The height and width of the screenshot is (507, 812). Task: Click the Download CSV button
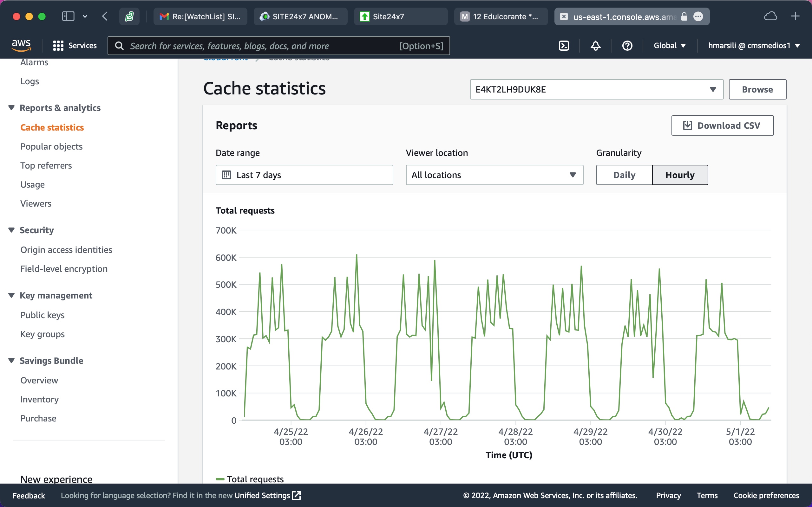(722, 125)
